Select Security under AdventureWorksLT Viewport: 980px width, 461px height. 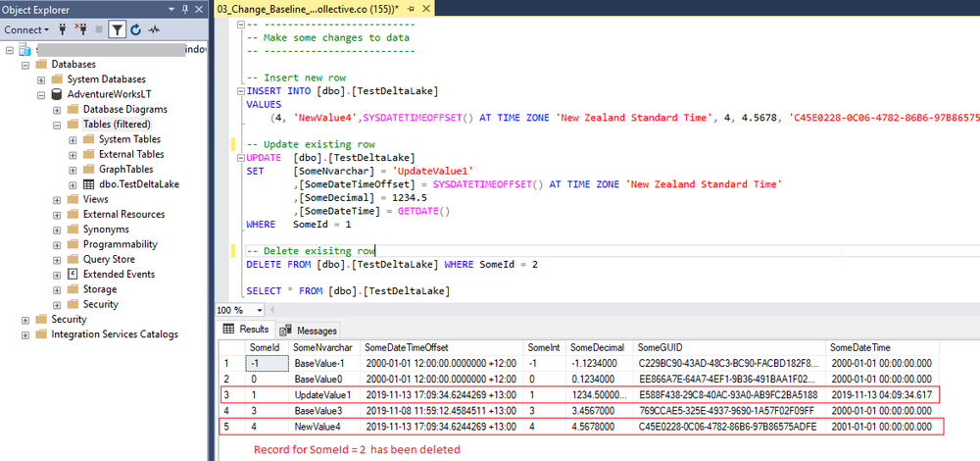click(101, 305)
